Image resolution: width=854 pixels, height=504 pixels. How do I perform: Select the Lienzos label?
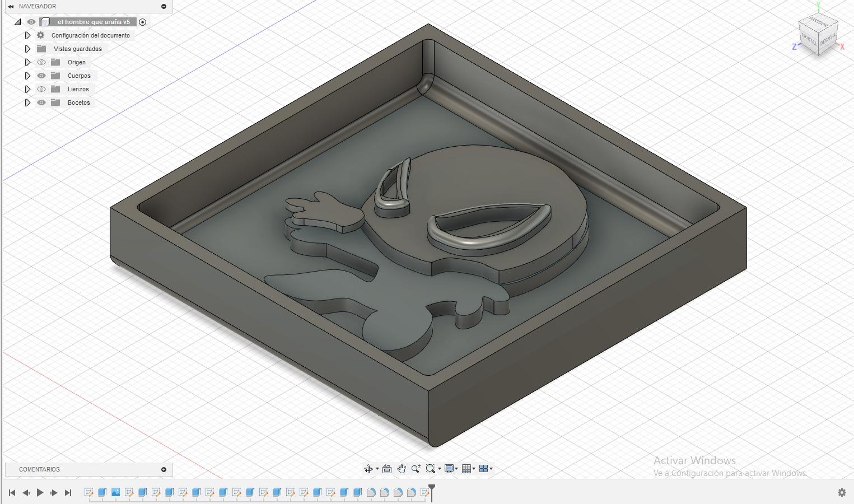78,89
